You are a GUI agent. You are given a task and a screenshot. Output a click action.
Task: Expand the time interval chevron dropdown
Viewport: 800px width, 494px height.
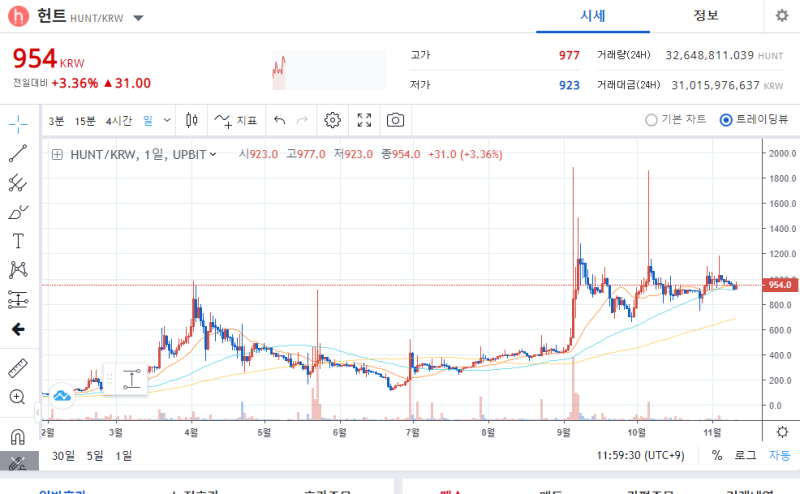coord(167,121)
